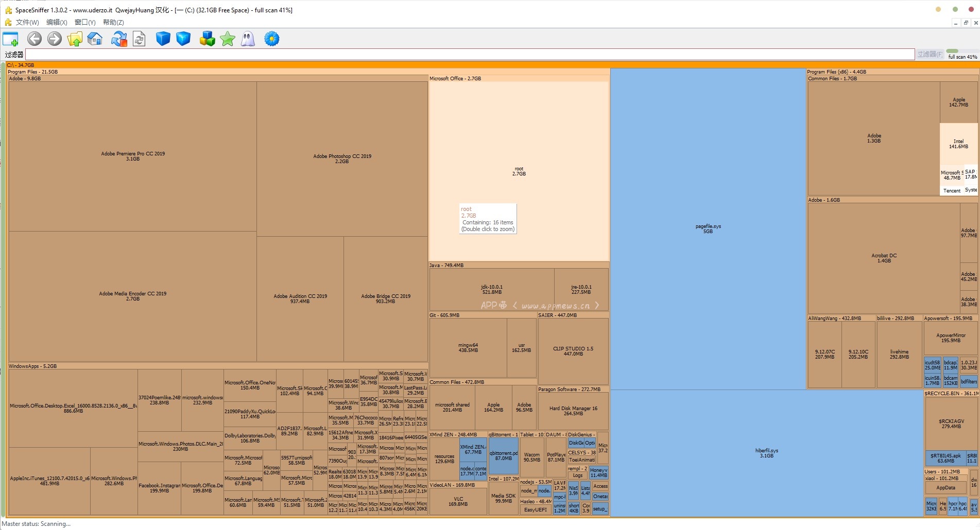Select the livehime 292.8MB block

(x=899, y=355)
